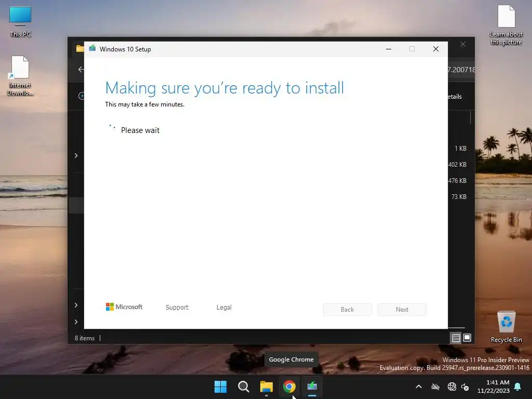Open the clock and date panel
Viewport: 532px width, 399px height.
coord(494,387)
